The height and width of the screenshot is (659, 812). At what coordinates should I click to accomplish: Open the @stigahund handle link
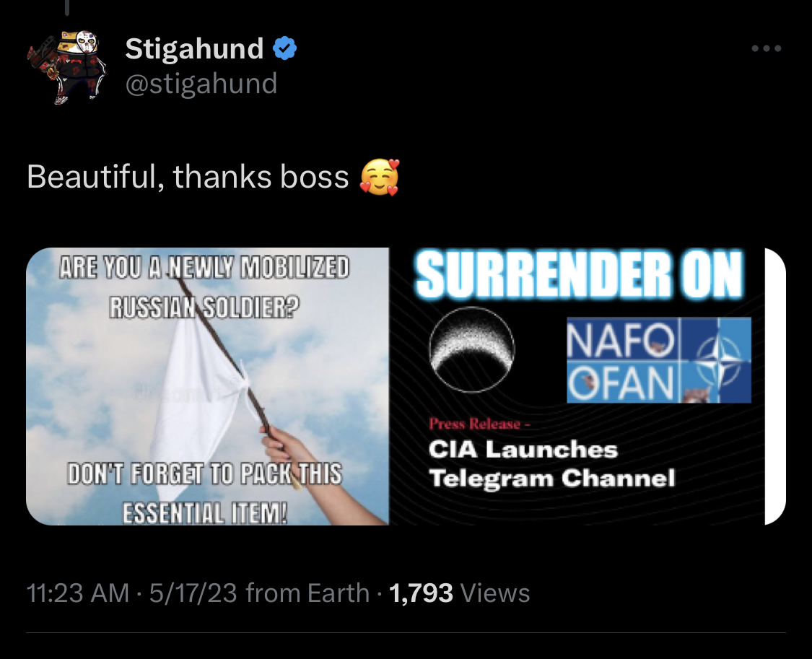201,83
